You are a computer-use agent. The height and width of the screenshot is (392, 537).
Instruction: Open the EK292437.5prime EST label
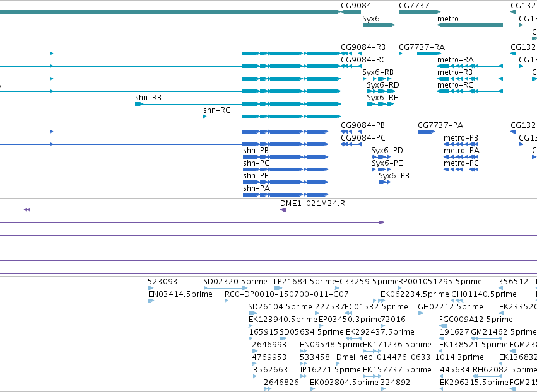point(380,333)
